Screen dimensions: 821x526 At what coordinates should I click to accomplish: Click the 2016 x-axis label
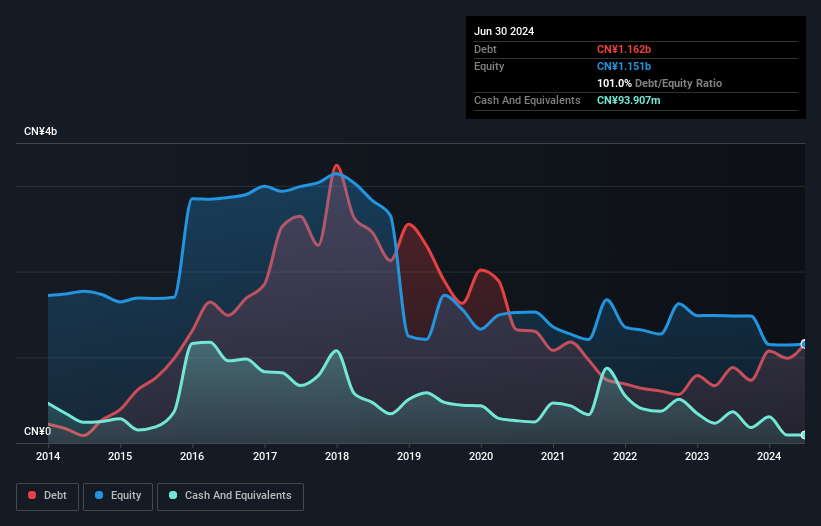192,456
